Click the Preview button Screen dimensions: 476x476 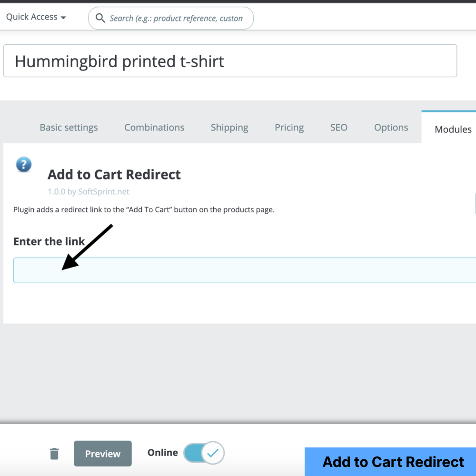pyautogui.click(x=102, y=453)
